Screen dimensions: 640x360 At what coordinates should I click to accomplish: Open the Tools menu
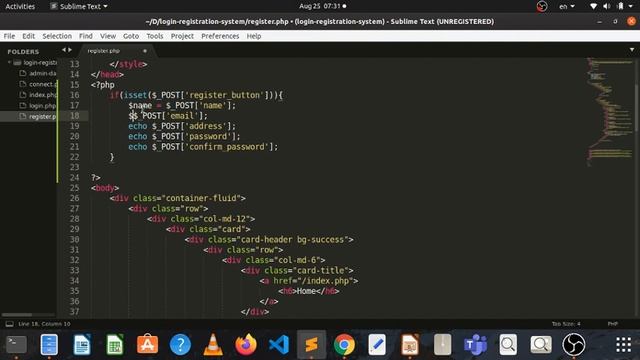point(155,36)
